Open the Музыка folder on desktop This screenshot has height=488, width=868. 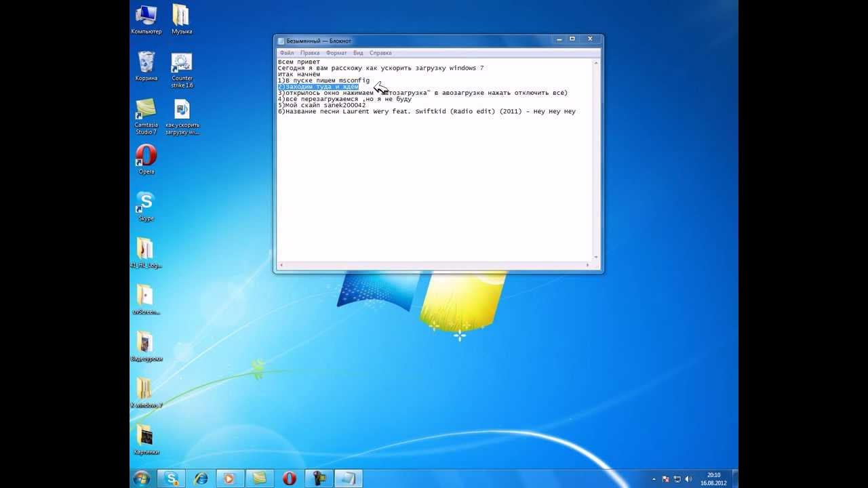pos(181,20)
